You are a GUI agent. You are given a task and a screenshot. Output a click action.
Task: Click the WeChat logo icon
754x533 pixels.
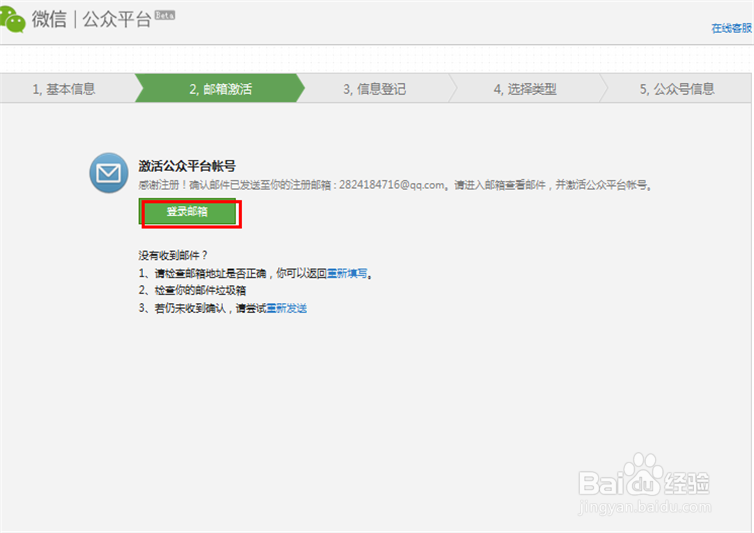13,19
